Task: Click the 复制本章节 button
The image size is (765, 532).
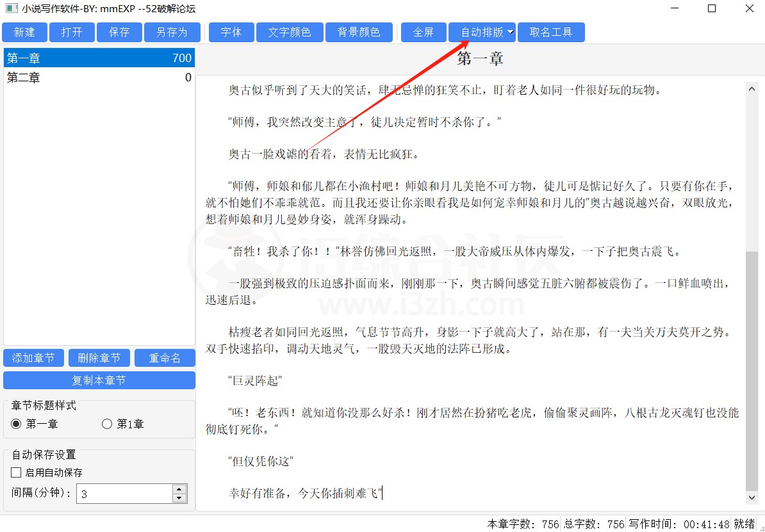Action: click(99, 380)
